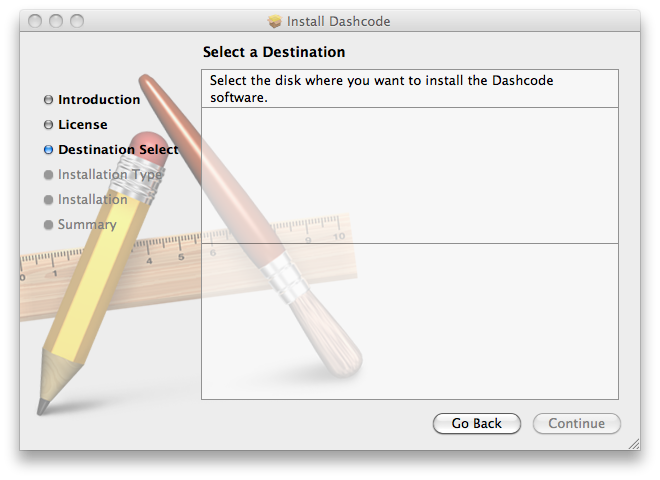Minimize the installer window
Image resolution: width=660 pixels, height=480 pixels.
click(x=56, y=21)
